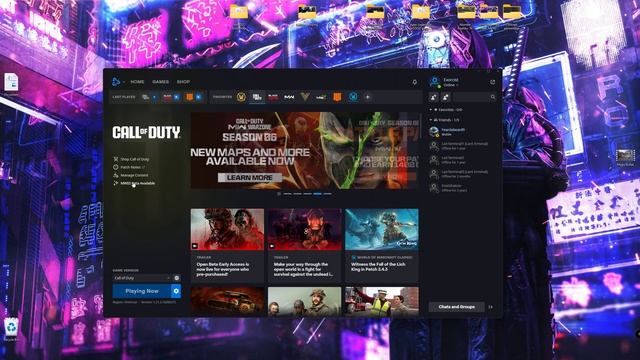Open the blue circular game favorite icon
Screen dimensions: 640x360
click(353, 97)
